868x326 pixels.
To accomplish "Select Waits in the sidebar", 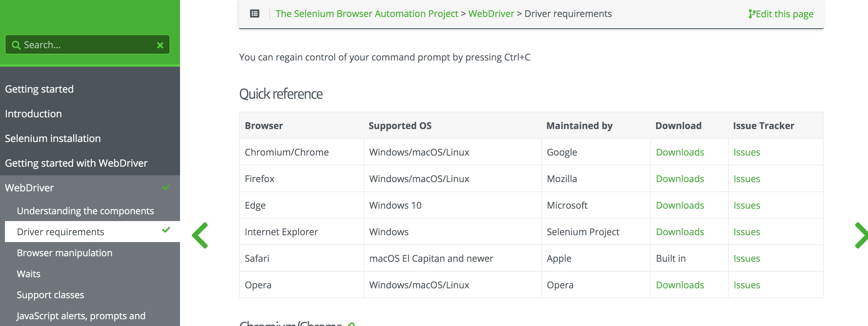I will tap(29, 274).
